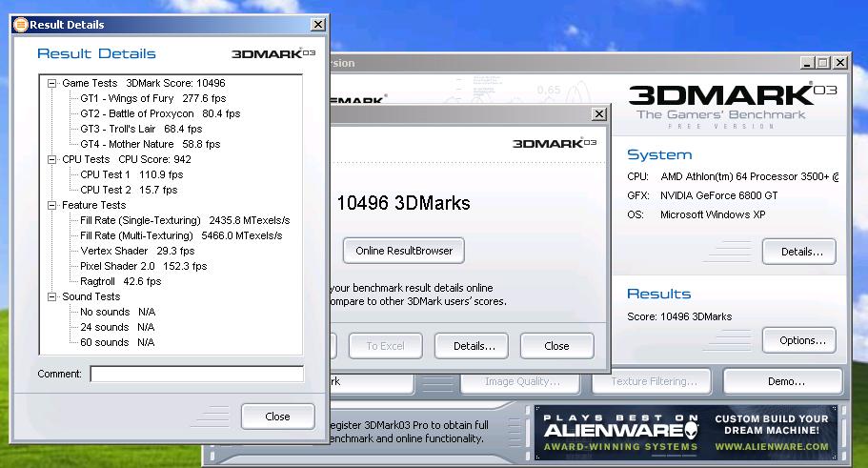This screenshot has width=868, height=468.
Task: Select the Pixel Shader 2.0 row
Action: [x=143, y=266]
